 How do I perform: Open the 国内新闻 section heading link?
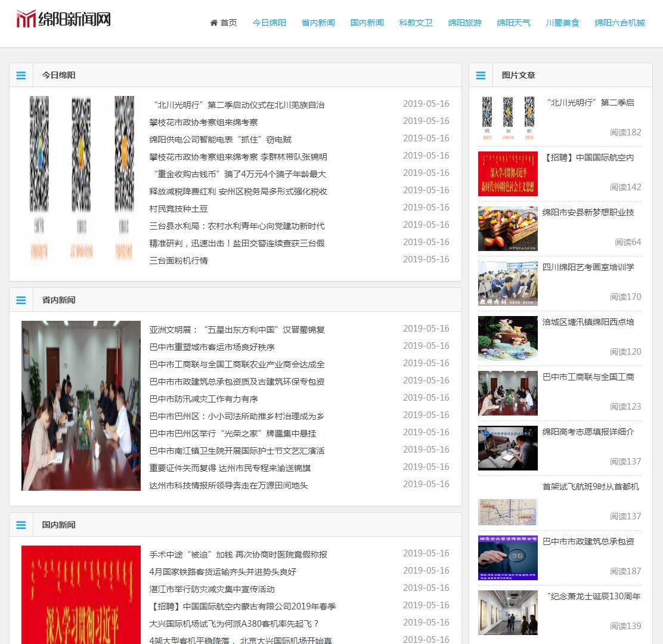point(59,525)
